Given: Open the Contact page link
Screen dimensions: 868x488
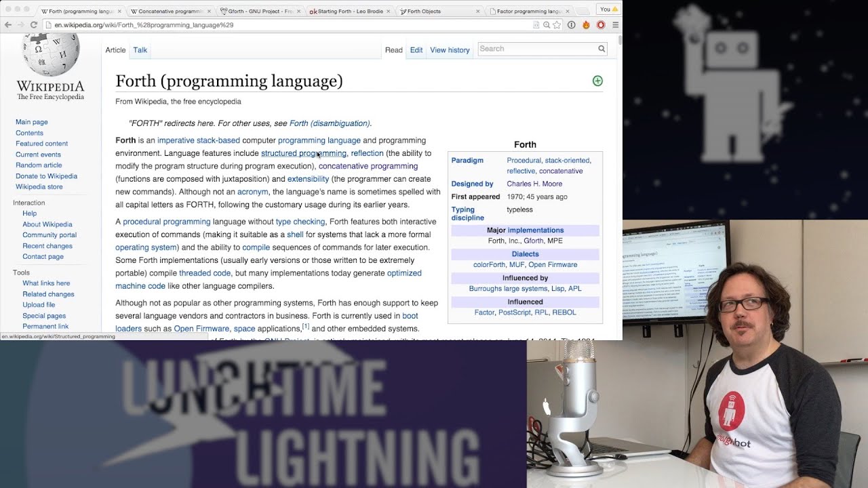Looking at the screenshot, I should (x=43, y=256).
